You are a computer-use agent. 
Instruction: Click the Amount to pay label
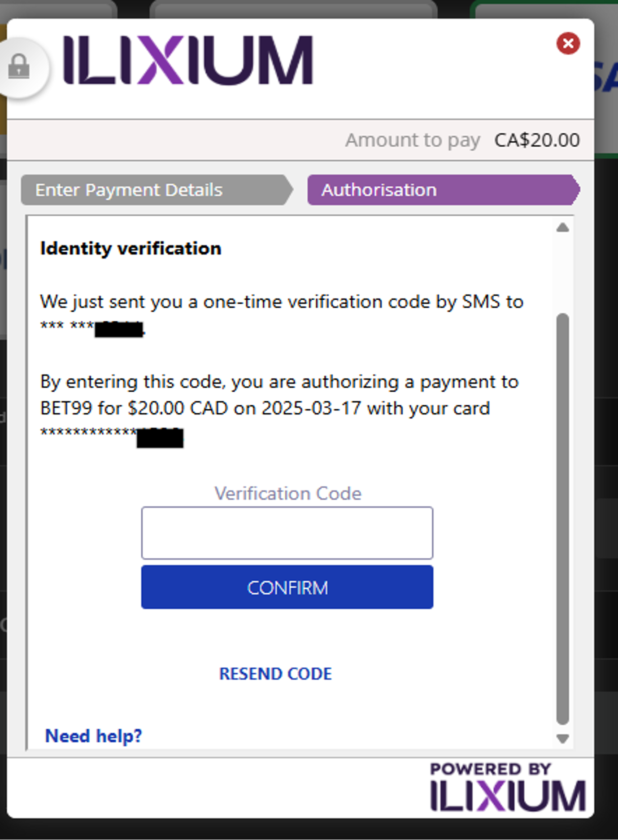[x=413, y=140]
